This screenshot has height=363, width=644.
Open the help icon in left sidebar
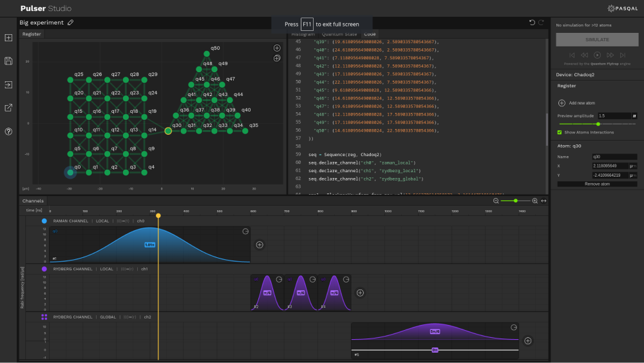point(8,132)
